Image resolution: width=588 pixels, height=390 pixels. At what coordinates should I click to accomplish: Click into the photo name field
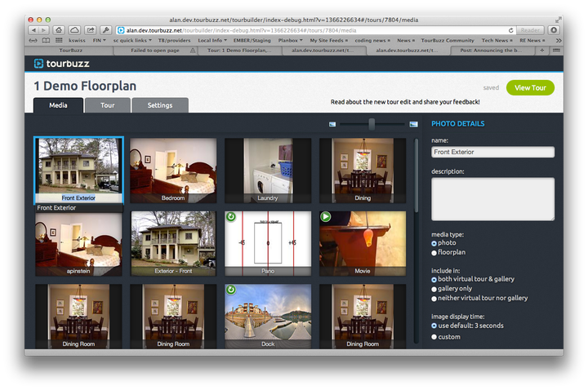coord(492,152)
